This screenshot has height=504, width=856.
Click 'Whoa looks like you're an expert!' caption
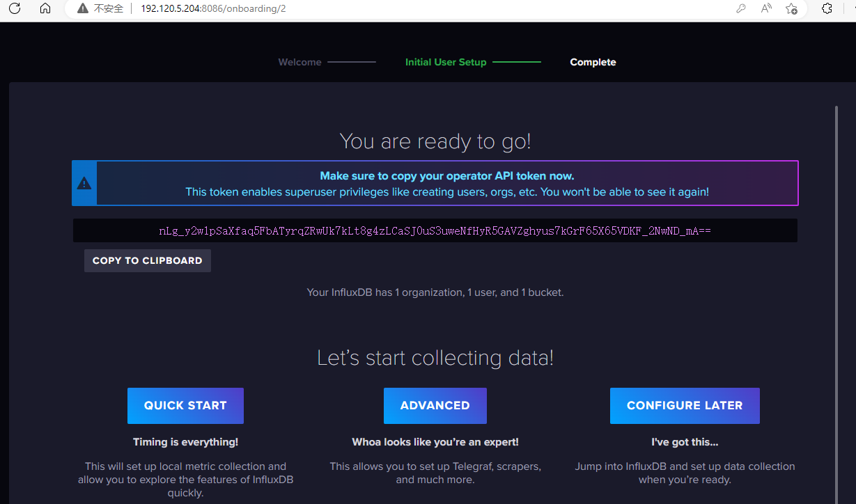pyautogui.click(x=435, y=442)
